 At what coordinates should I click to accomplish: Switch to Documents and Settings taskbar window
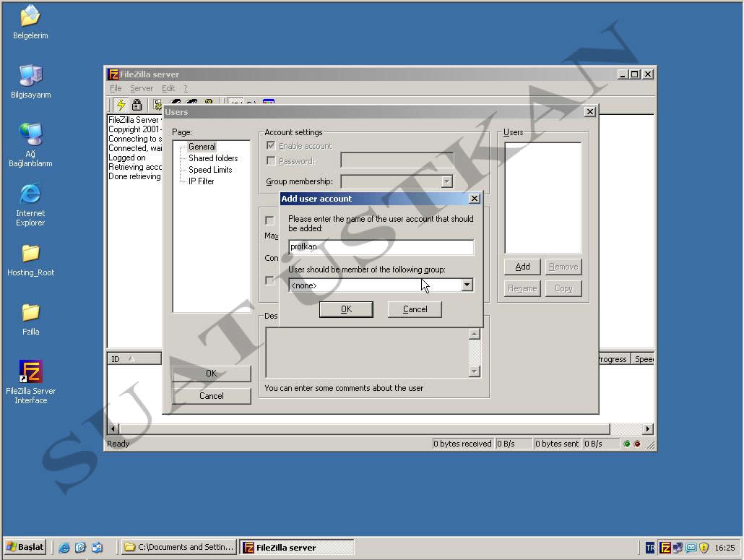179,547
